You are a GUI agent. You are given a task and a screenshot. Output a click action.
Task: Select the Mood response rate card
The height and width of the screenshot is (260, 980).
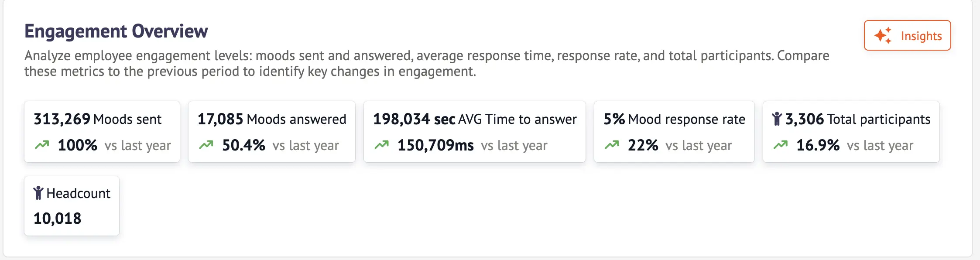coord(674,132)
